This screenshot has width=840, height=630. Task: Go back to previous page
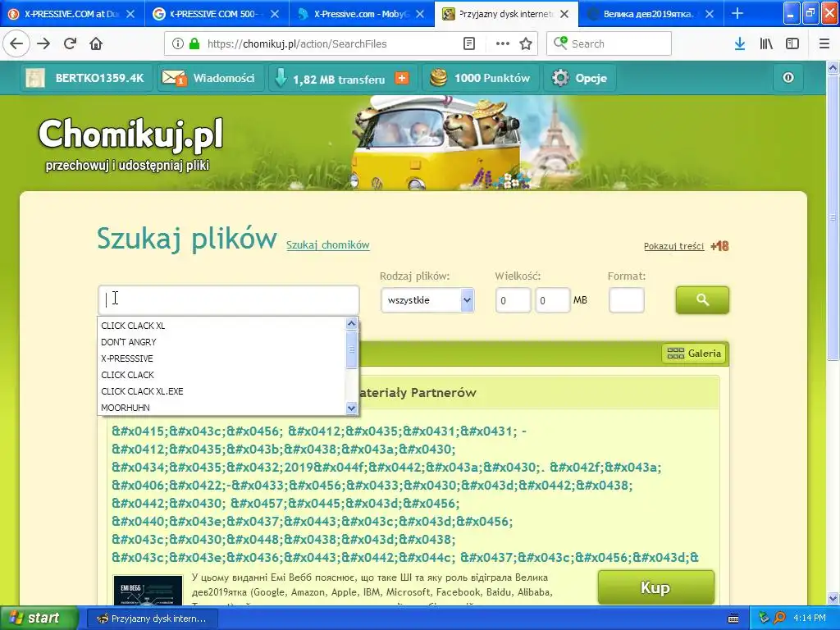pos(16,44)
